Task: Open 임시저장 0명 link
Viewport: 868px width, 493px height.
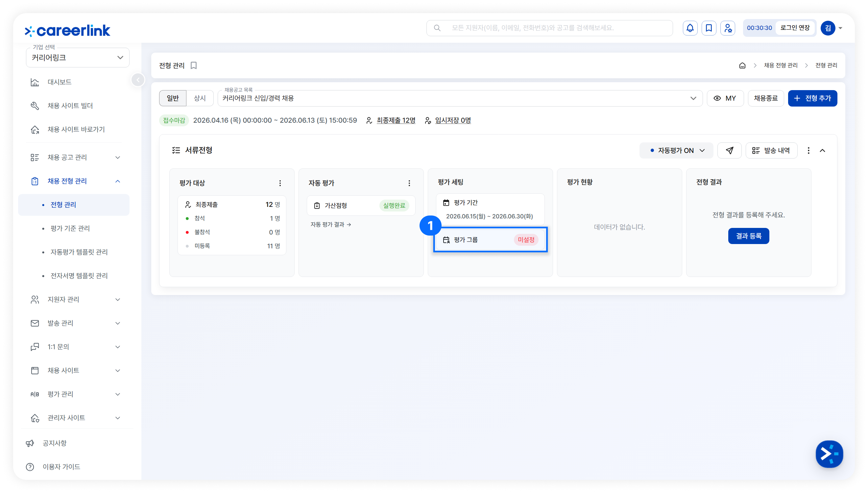Action: [x=453, y=121]
